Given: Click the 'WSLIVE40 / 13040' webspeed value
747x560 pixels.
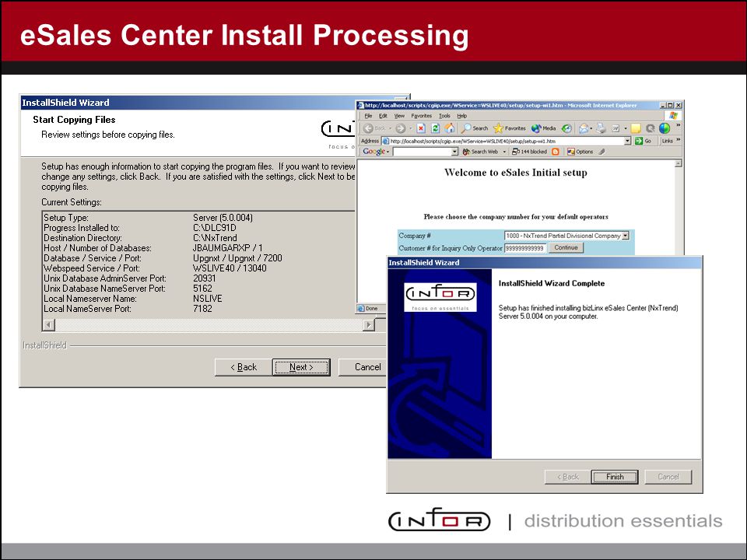Looking at the screenshot, I should click(230, 268).
